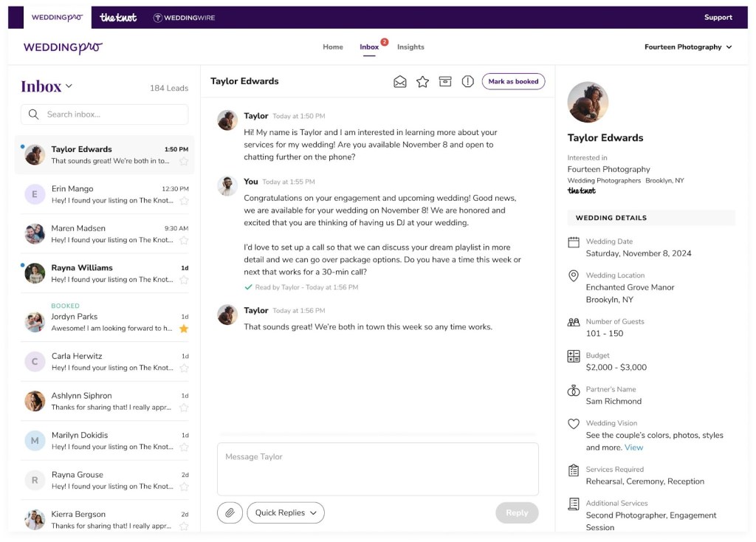Toggle star on Taylor Edwards lead row
Image resolution: width=756 pixels, height=542 pixels.
click(184, 161)
